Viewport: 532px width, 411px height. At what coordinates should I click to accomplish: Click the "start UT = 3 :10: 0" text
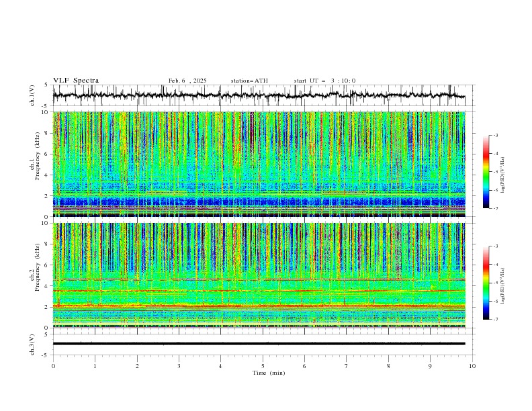tap(324, 81)
